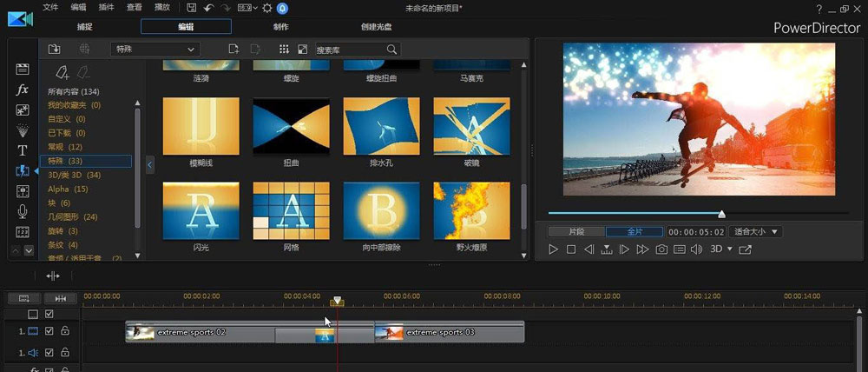Open the 文件 menu
Viewport: 868px width, 372px height.
pyautogui.click(x=50, y=8)
